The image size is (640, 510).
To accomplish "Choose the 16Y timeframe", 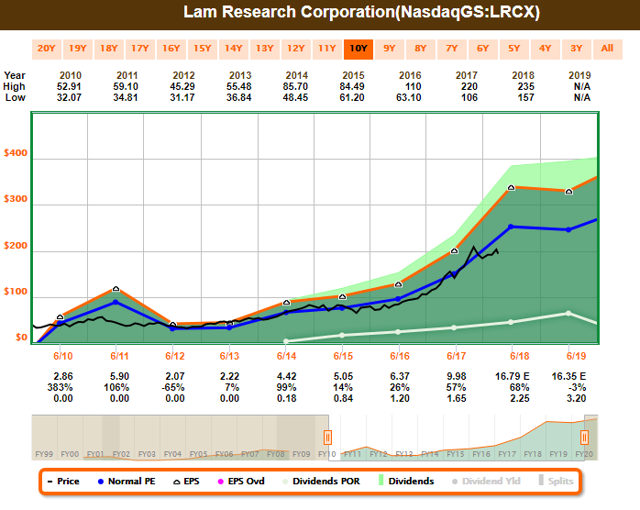I will click(171, 49).
